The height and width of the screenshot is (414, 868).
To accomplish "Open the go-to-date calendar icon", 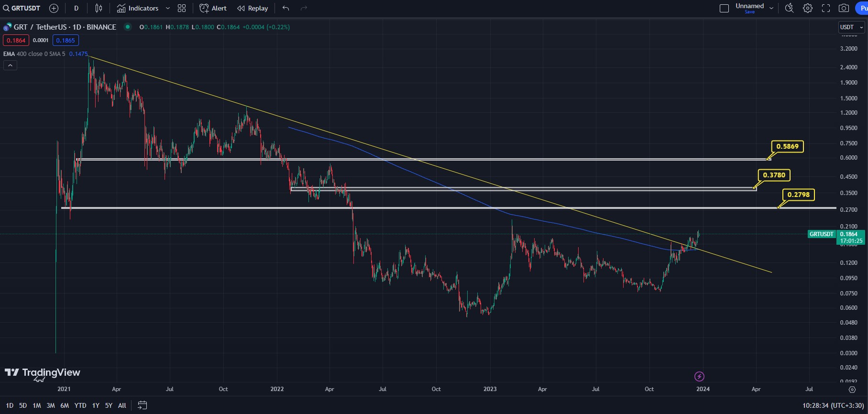I will pos(143,405).
